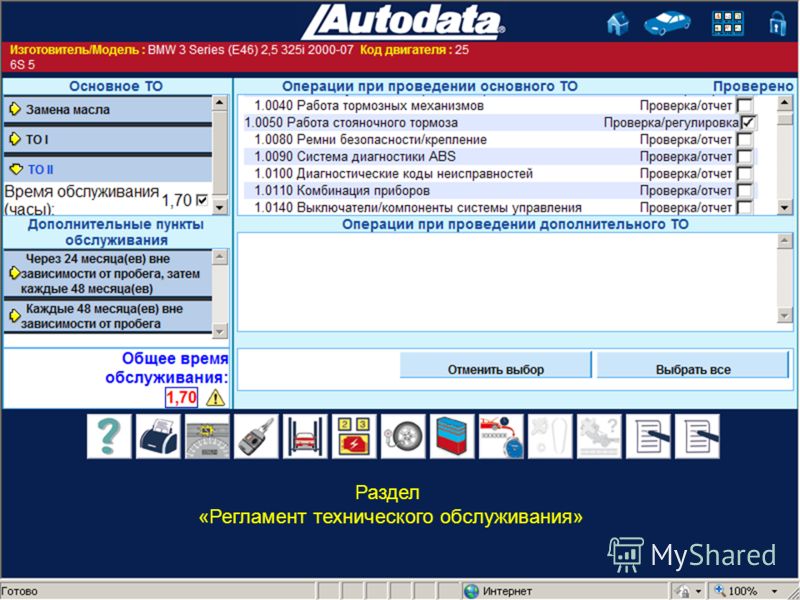800x600 pixels.
Task: Uncheck the 1.0050 Работа стояночного тормоза checkbox
Action: (x=748, y=122)
